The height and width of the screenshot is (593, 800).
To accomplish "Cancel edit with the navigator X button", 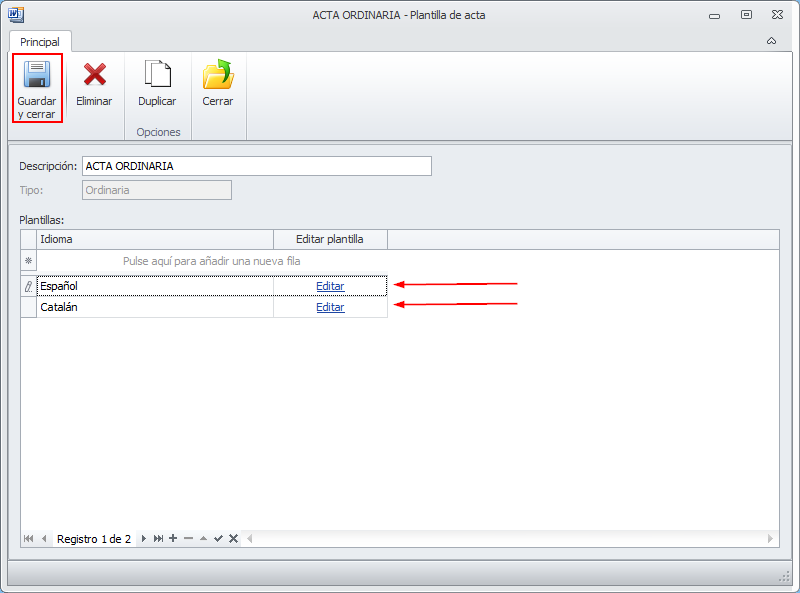I will coord(233,538).
